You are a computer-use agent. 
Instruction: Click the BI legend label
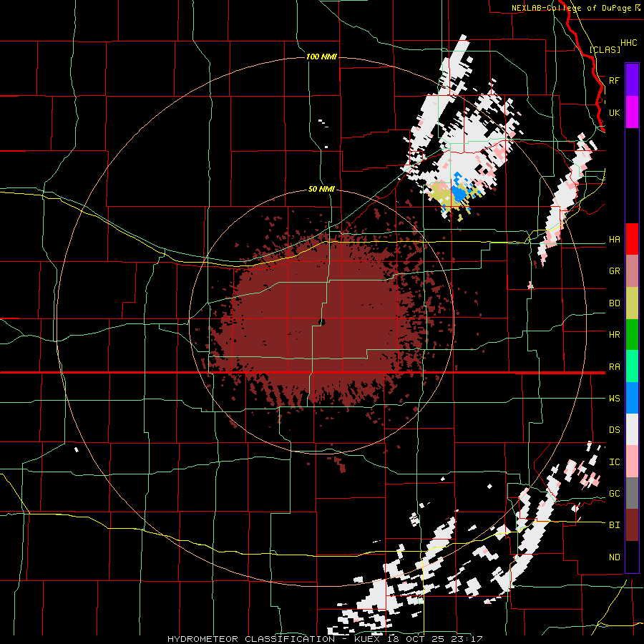pos(614,525)
